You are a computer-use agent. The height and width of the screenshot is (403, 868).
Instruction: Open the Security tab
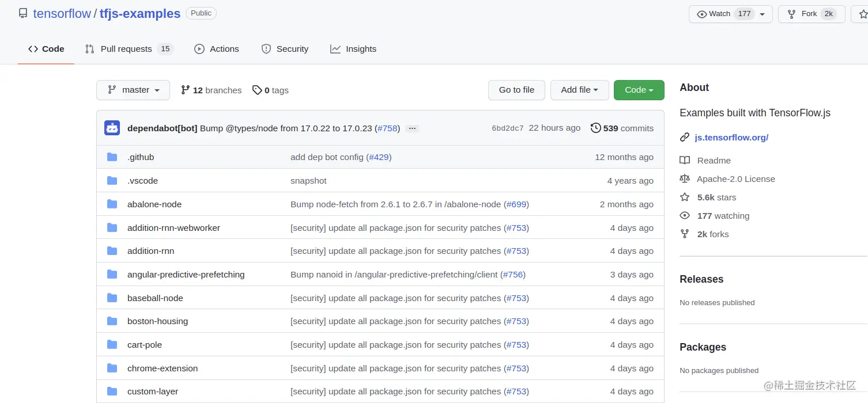click(285, 49)
